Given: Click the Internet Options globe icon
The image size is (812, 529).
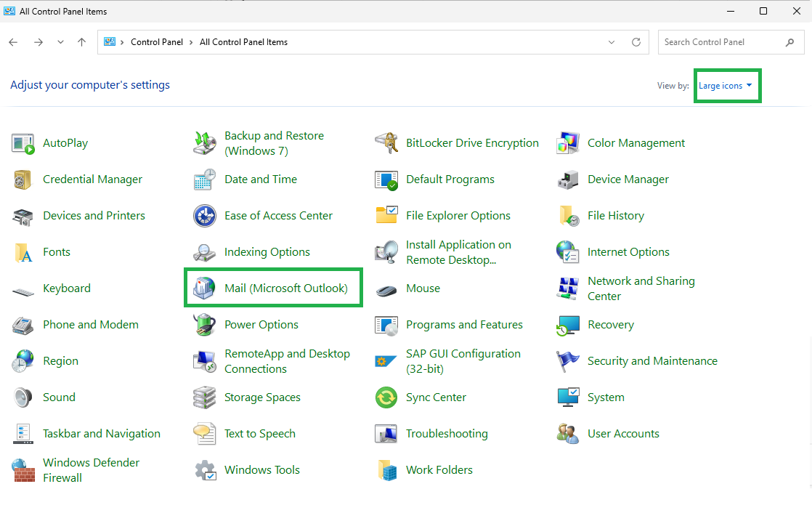Looking at the screenshot, I should pyautogui.click(x=567, y=252).
